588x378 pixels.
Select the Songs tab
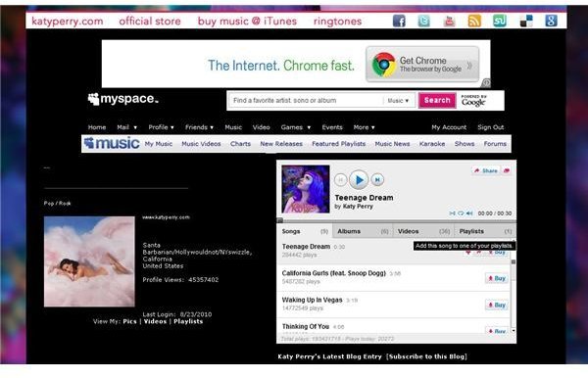coord(305,231)
